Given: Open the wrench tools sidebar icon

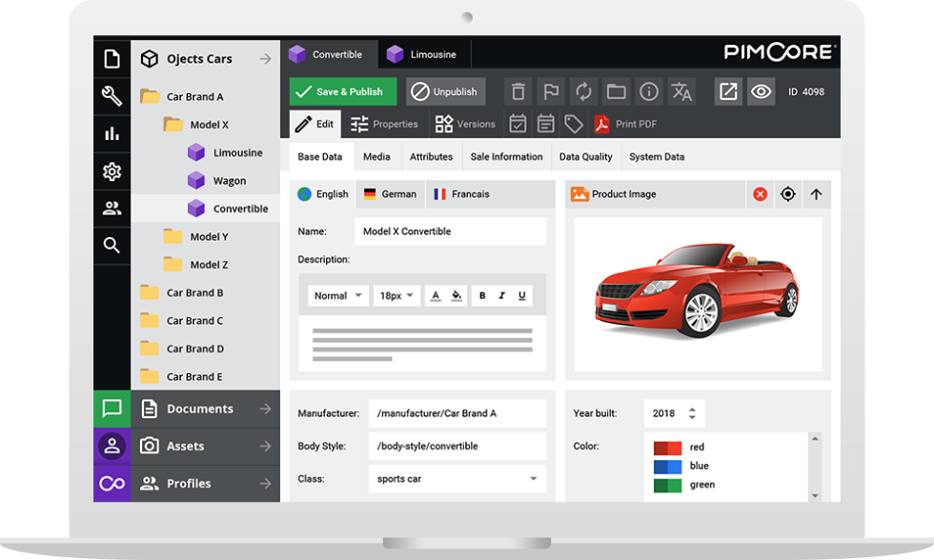Looking at the screenshot, I should point(112,96).
